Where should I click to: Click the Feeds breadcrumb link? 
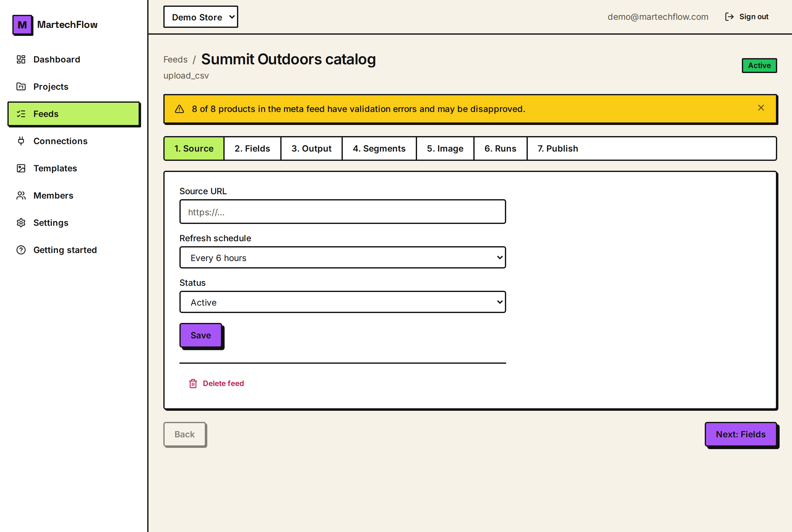click(x=175, y=60)
